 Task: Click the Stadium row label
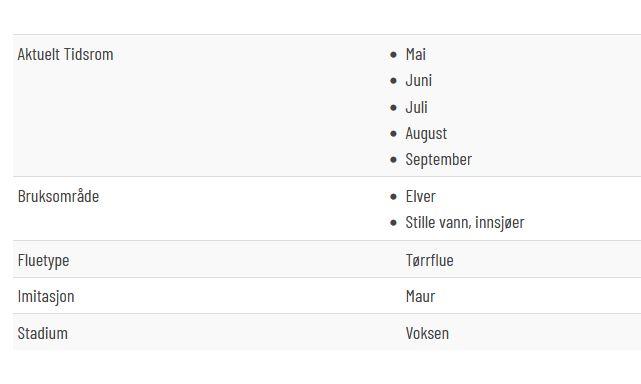click(x=43, y=333)
